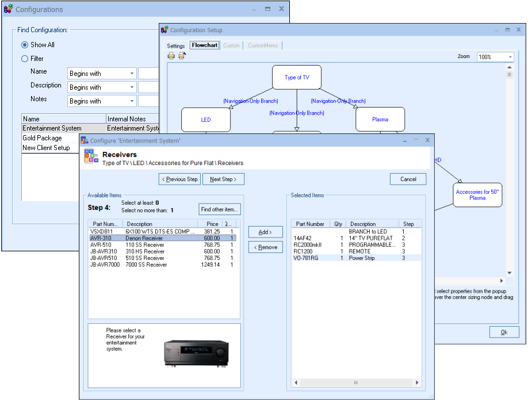Click the print flowchart icon
This screenshot has height=402, width=532.
(171, 56)
